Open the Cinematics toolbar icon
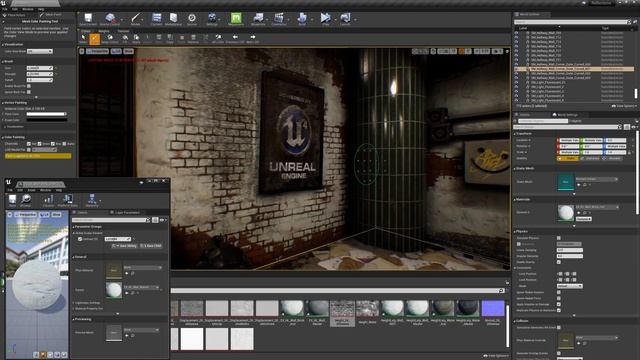The width and height of the screenshot is (640, 360). tap(279, 19)
